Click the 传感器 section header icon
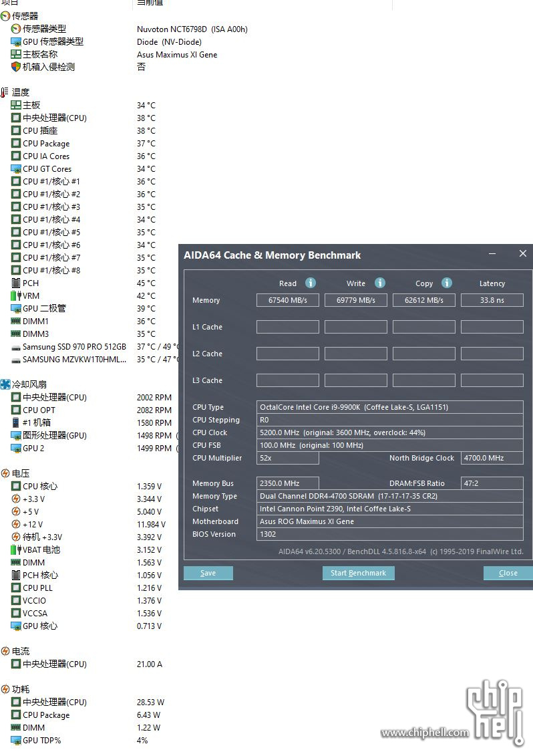 click(x=5, y=17)
